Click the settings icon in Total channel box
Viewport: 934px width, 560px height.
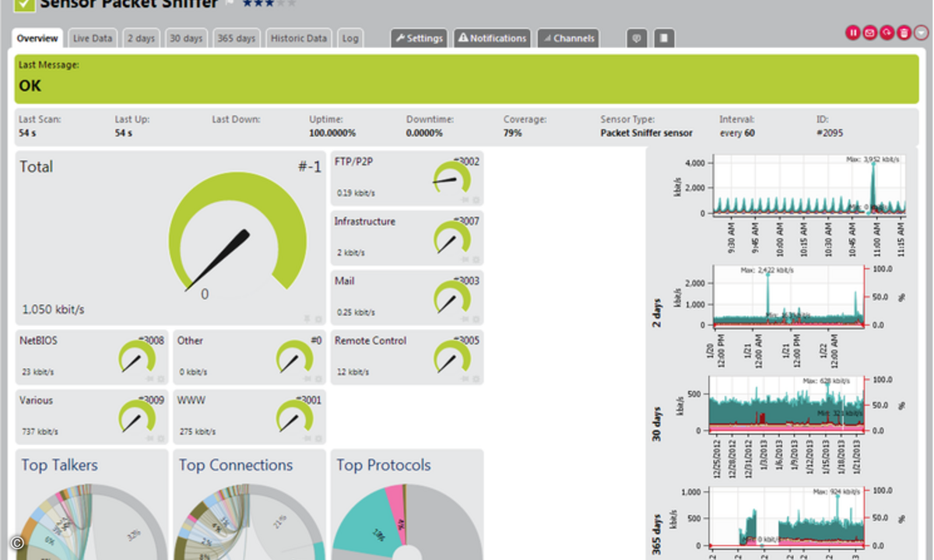coord(318,319)
